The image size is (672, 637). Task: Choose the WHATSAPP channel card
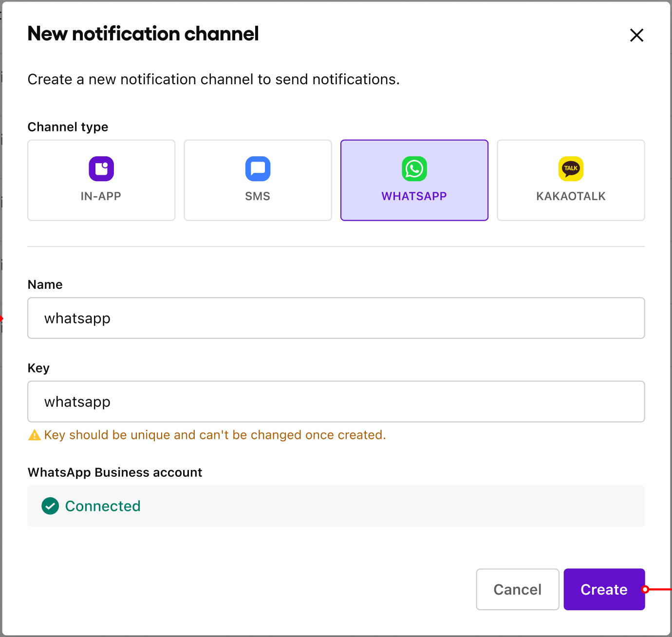click(414, 180)
